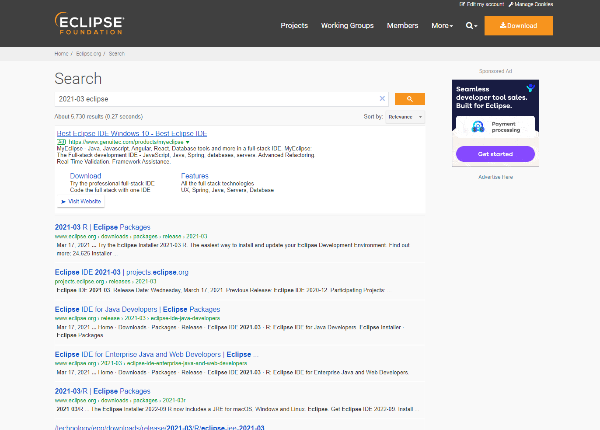This screenshot has height=430, width=600.
Task: Expand the More dropdown menu
Action: (x=442, y=26)
